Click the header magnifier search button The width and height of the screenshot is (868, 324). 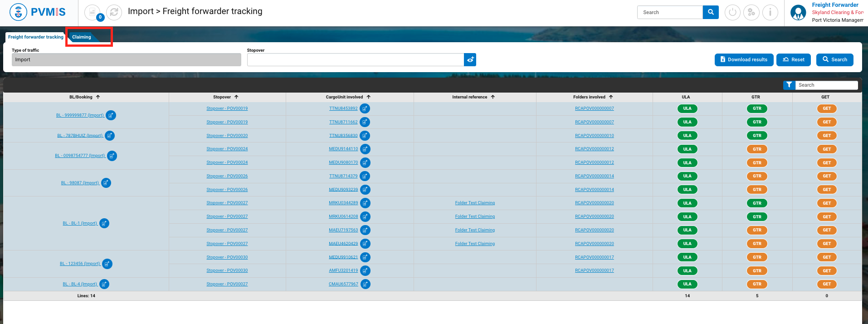[711, 13]
